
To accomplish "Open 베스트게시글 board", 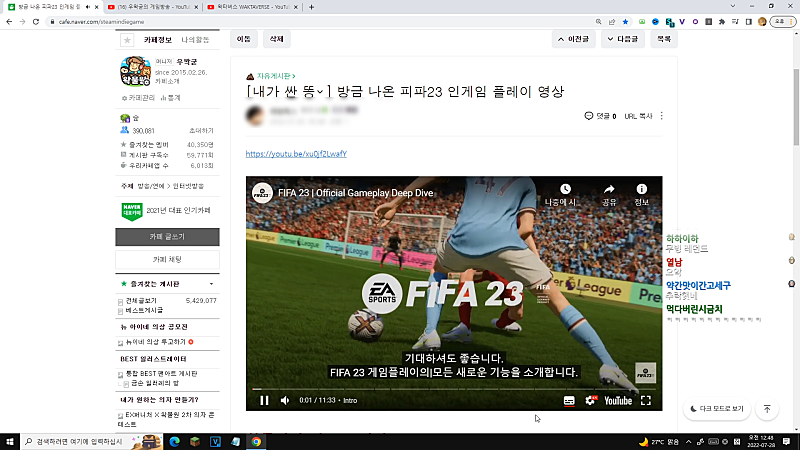I will pyautogui.click(x=144, y=310).
